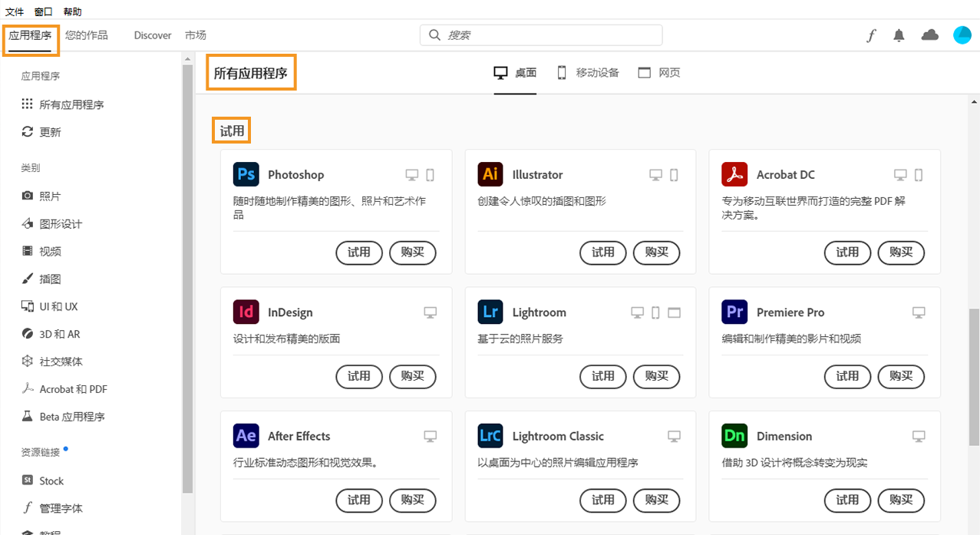The image size is (980, 535).
Task: Open the 窗口 menu
Action: [x=44, y=12]
